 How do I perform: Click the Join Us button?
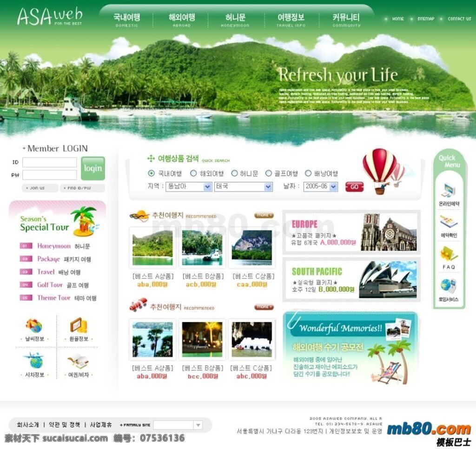(40, 188)
